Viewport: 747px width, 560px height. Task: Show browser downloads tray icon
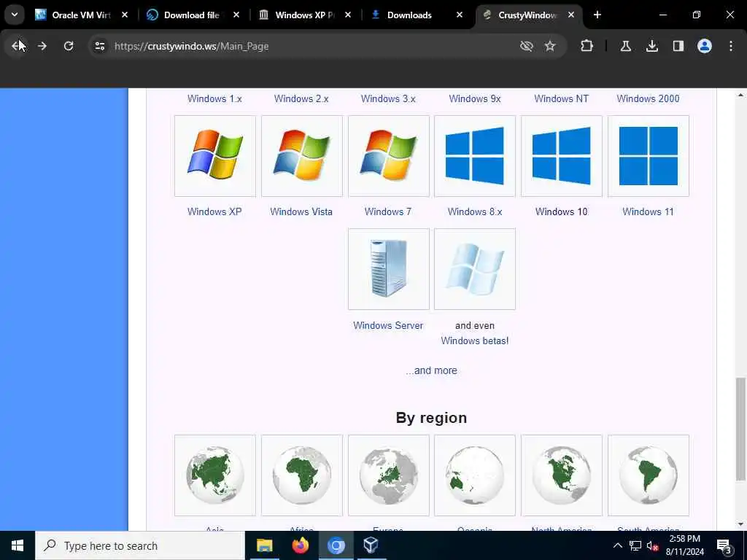coord(651,46)
